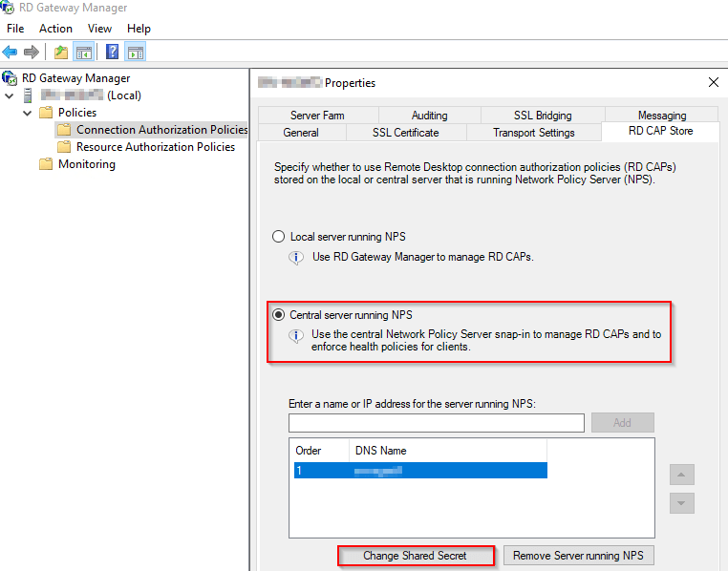
Task: Toggle Show/Hide Console Tree toolbar icon
Action: click(84, 52)
